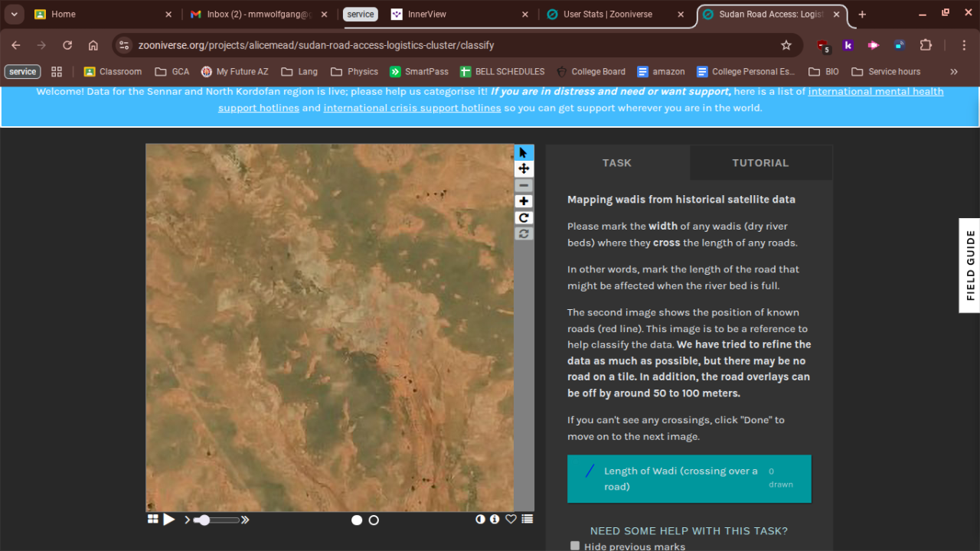This screenshot has height=551, width=980.
Task: Select the TASK tab
Action: pos(617,163)
